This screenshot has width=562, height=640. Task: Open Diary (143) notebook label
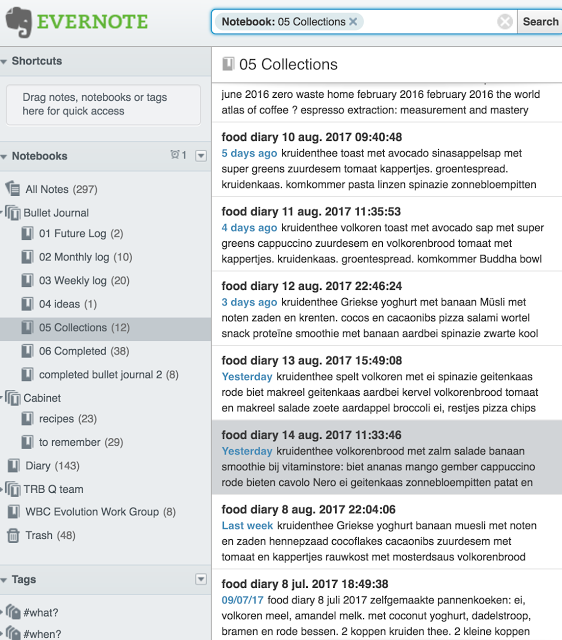tap(52, 466)
